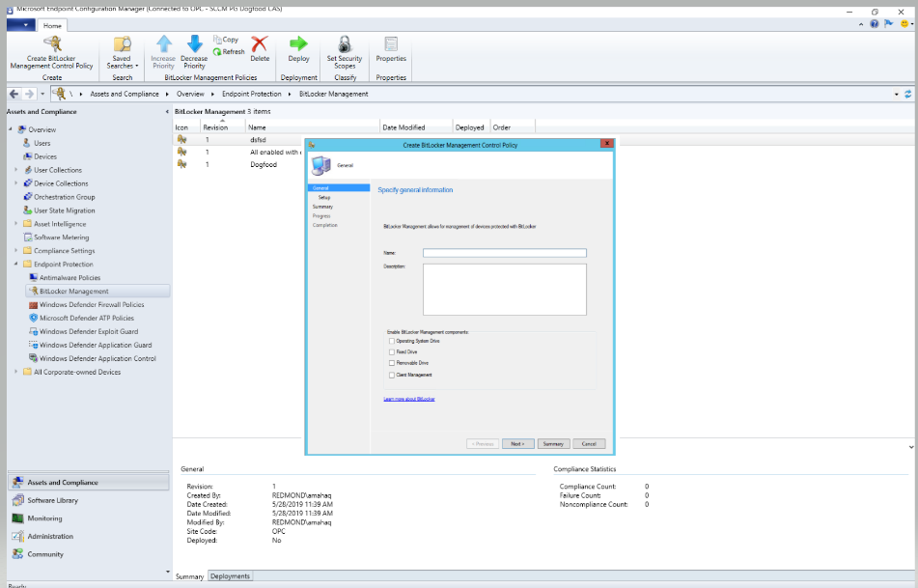The width and height of the screenshot is (918, 588).
Task: Collapse the Overview tree node
Action: pos(11,129)
